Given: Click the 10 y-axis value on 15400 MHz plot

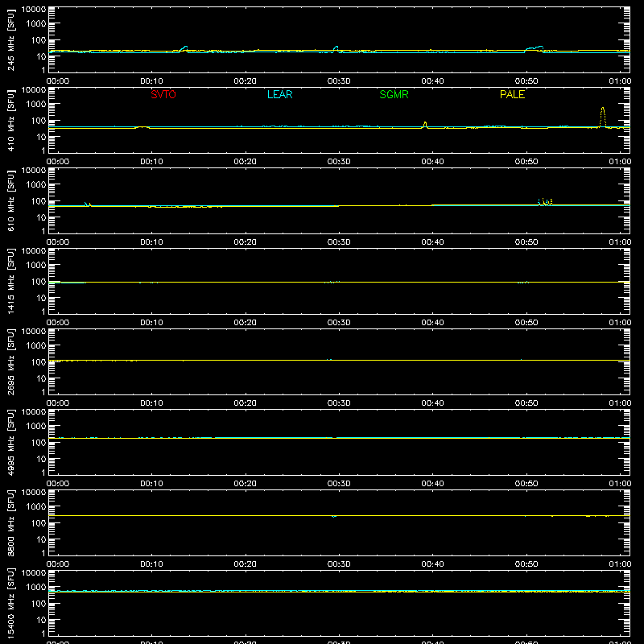Looking at the screenshot, I should 41,620.
